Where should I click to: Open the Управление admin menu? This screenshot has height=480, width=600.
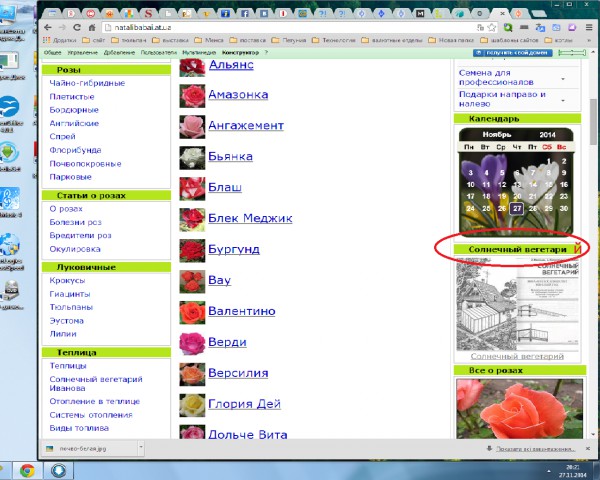coord(83,52)
